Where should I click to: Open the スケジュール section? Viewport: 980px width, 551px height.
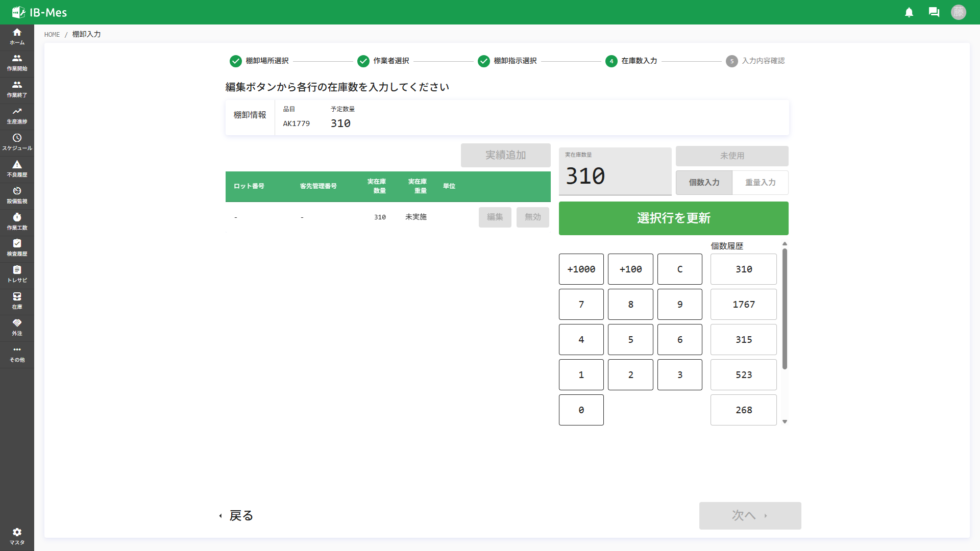[x=17, y=142]
